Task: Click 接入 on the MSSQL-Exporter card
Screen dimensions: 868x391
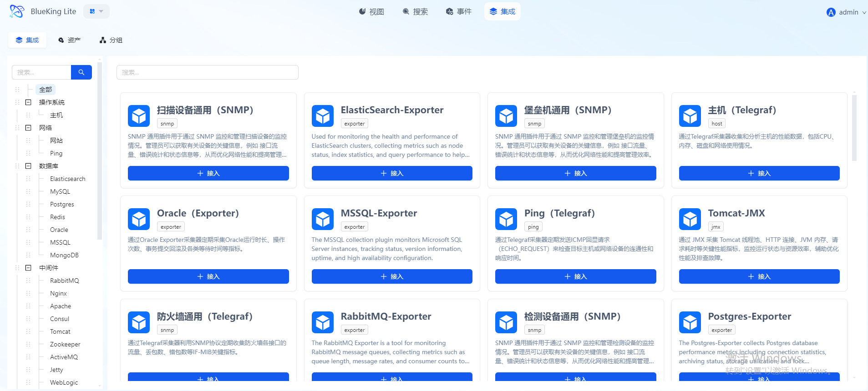Action: pyautogui.click(x=392, y=276)
